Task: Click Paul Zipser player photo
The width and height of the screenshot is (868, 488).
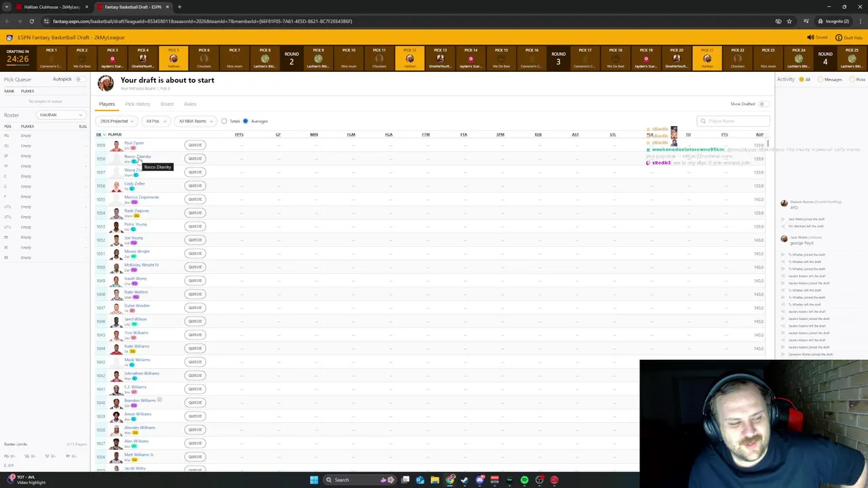Action: click(116, 145)
